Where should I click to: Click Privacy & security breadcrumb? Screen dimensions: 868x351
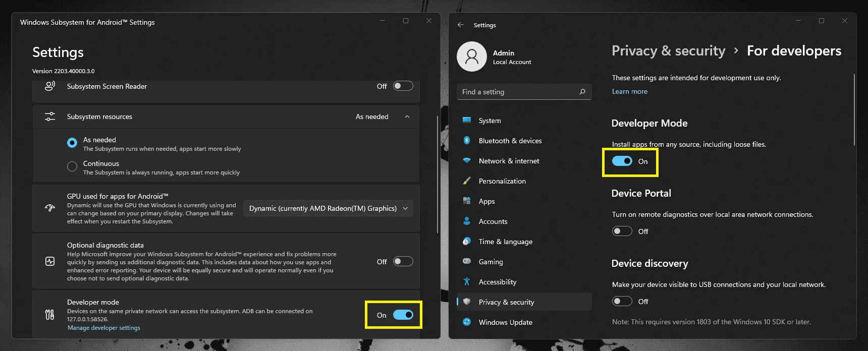pos(669,51)
